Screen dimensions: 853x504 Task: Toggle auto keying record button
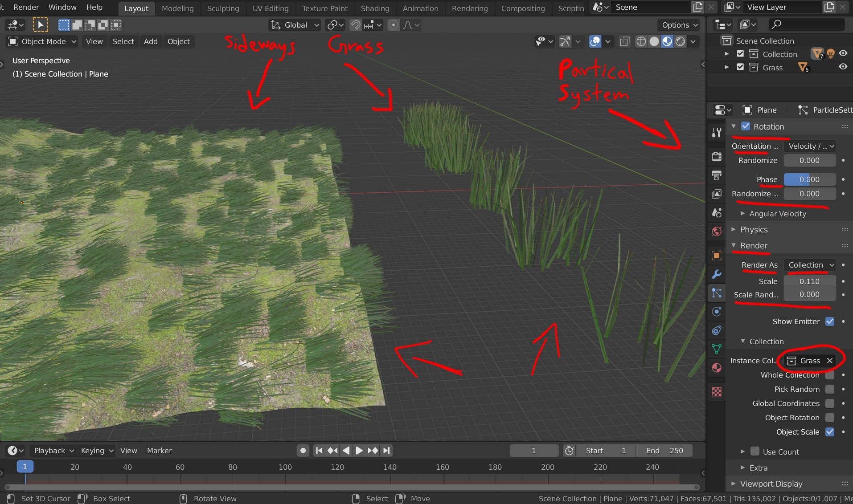(303, 451)
